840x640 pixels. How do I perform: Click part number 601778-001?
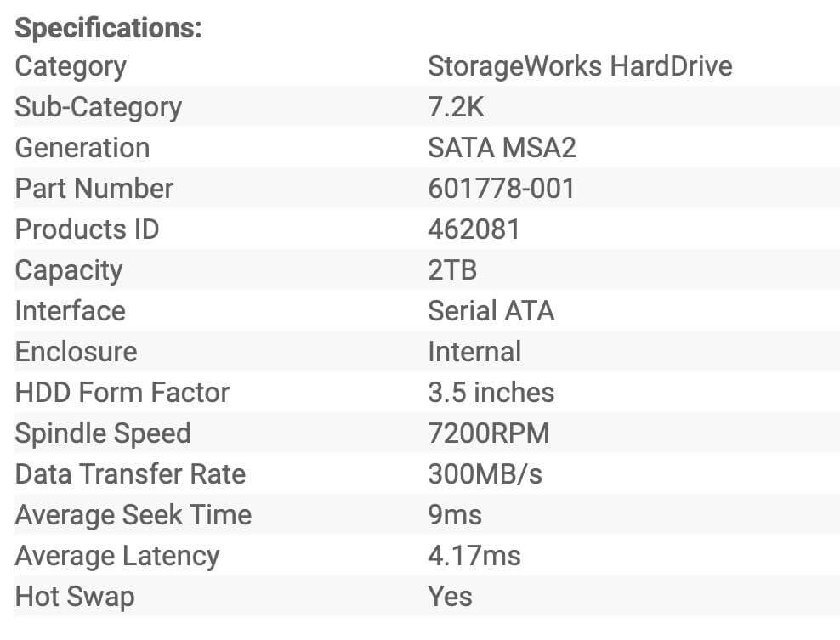click(x=501, y=189)
